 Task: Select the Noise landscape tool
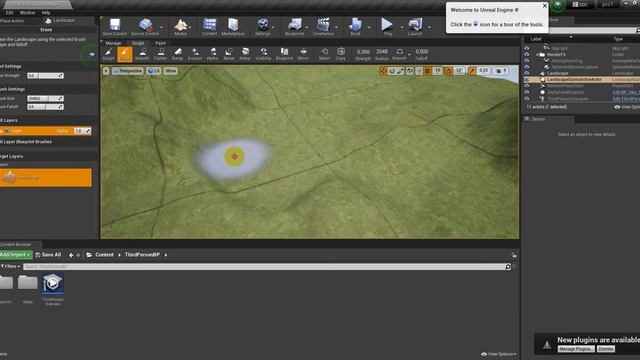pos(229,54)
